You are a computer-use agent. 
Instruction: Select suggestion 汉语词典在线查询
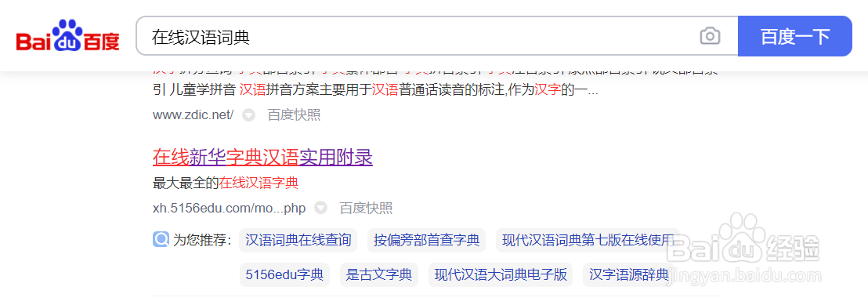(298, 240)
